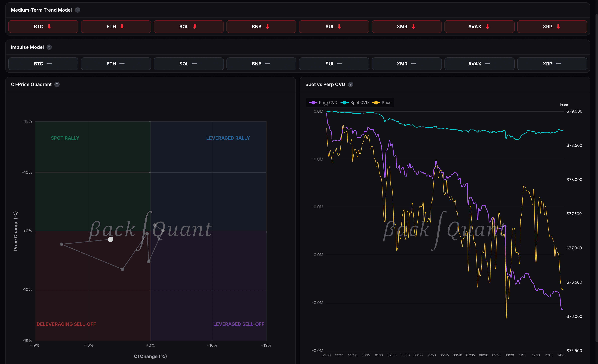Viewport: 598px width, 364px height.
Task: Click the neutral dash icon on AVAX impulse
Action: click(x=487, y=64)
